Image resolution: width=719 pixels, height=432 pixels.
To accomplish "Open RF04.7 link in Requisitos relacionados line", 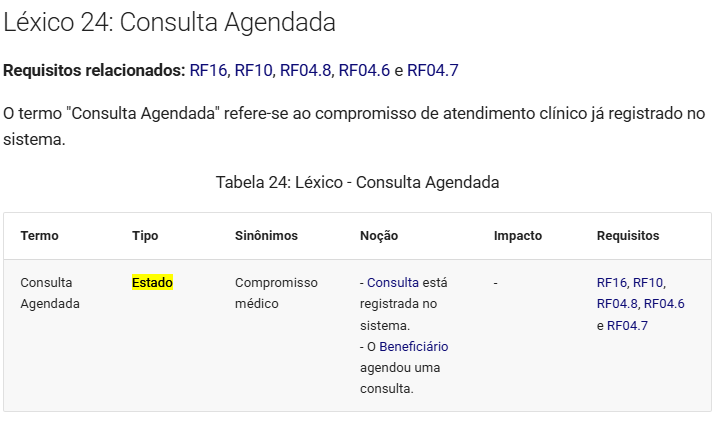I will pos(432,70).
